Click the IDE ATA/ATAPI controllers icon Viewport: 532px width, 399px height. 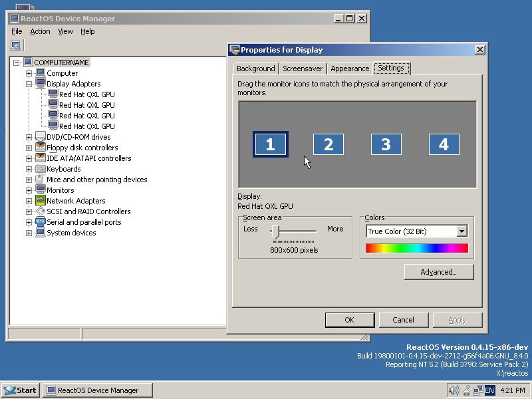[41, 158]
